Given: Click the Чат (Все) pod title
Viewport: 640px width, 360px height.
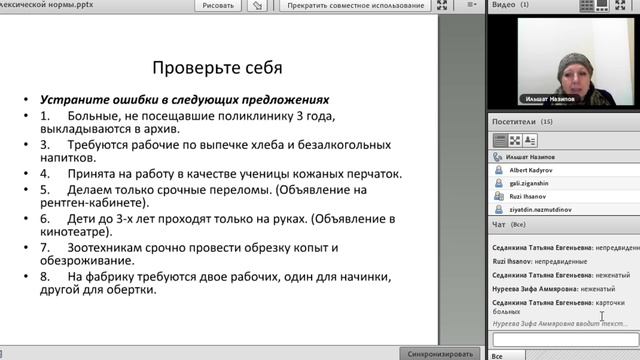Looking at the screenshot, I should click(509, 224).
